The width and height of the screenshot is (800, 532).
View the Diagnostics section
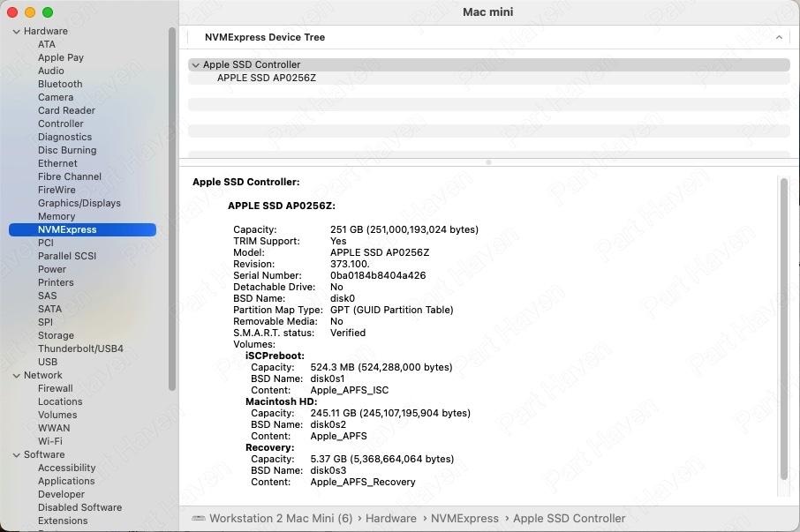[64, 137]
